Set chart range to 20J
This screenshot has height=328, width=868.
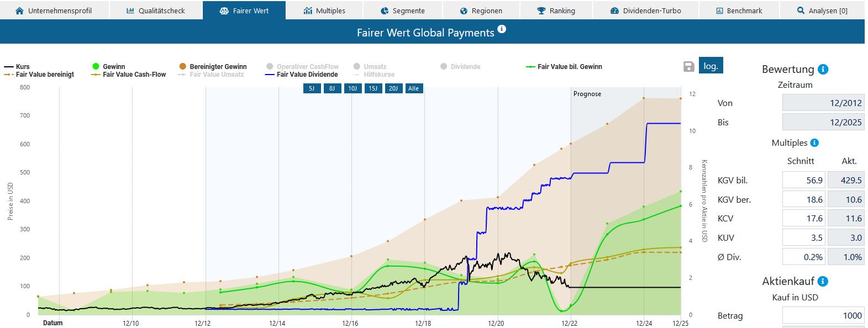[x=393, y=88]
